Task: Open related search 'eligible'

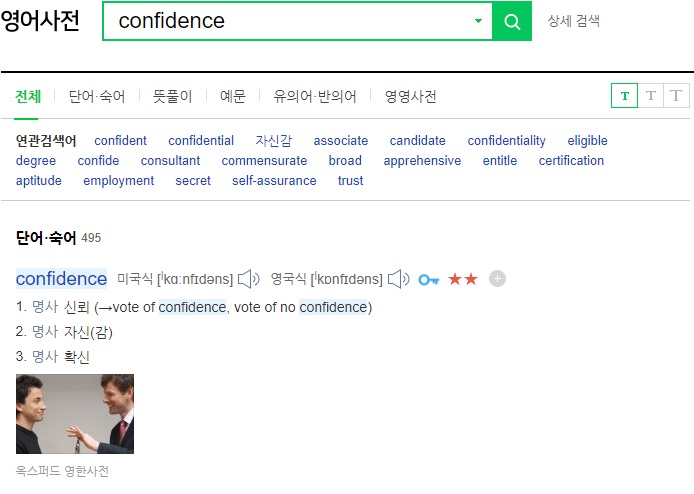Action: click(x=587, y=141)
